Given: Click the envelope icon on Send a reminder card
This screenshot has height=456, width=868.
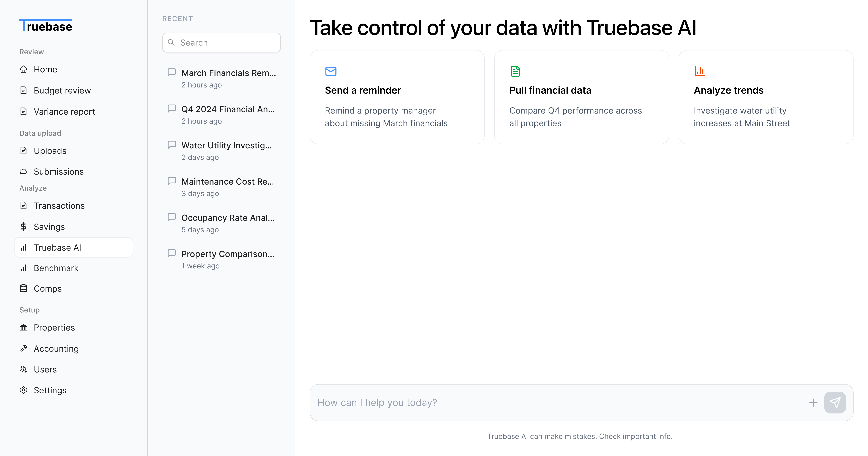Looking at the screenshot, I should click(331, 71).
